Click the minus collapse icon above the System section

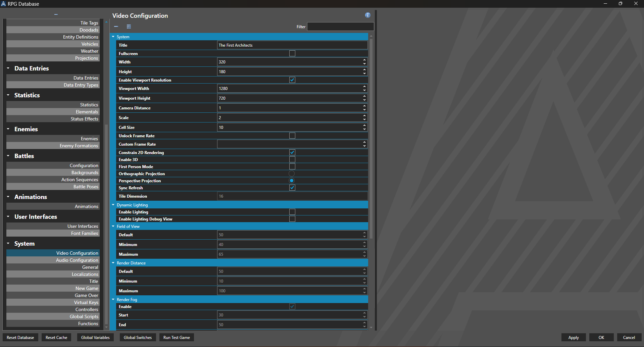click(x=116, y=26)
